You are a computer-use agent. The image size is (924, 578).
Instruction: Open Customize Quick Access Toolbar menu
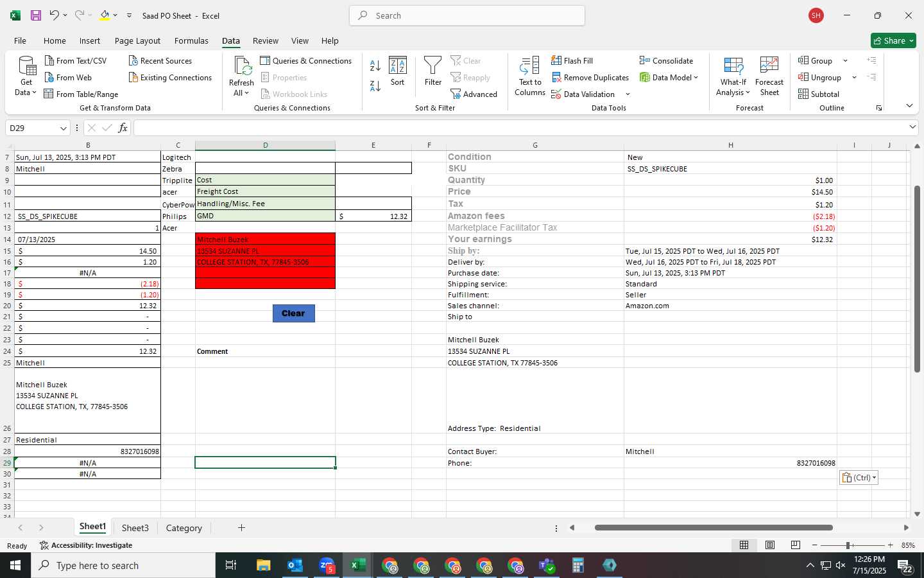[x=129, y=15]
